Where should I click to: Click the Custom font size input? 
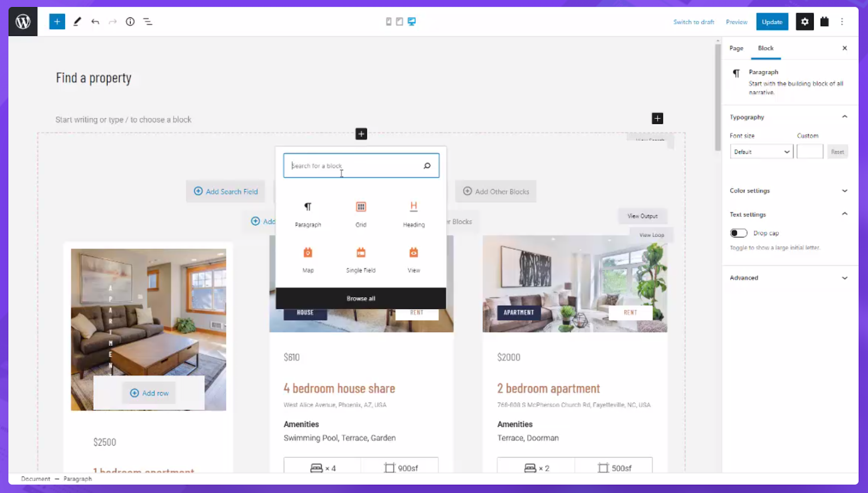809,152
